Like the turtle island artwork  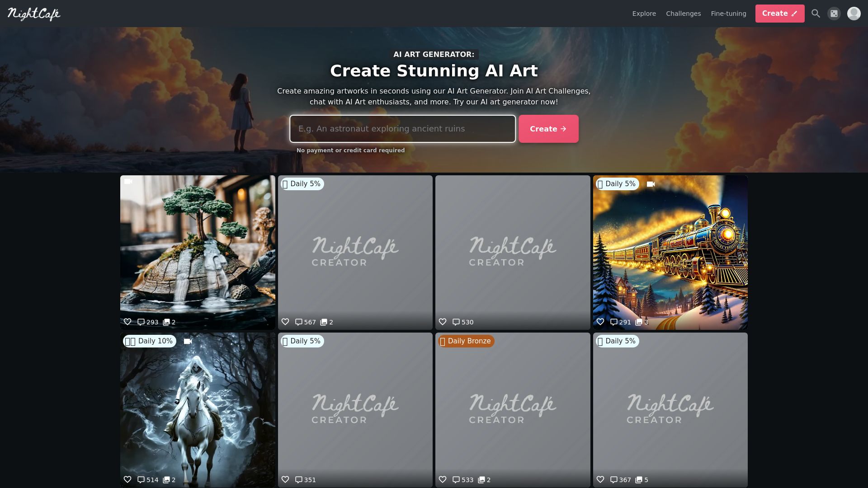click(127, 322)
